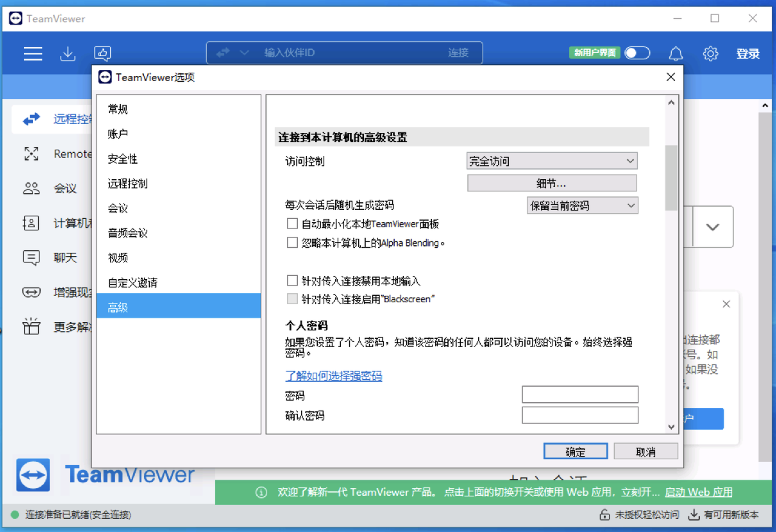This screenshot has height=532, width=776.
Task: Check 针对传入连接启用 Blackscreen
Action: 292,299
